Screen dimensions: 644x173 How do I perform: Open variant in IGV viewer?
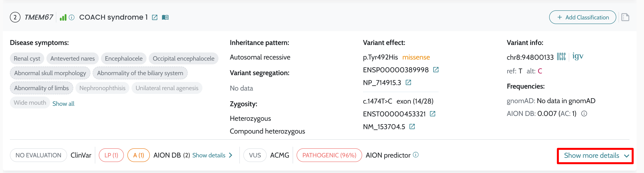578,56
